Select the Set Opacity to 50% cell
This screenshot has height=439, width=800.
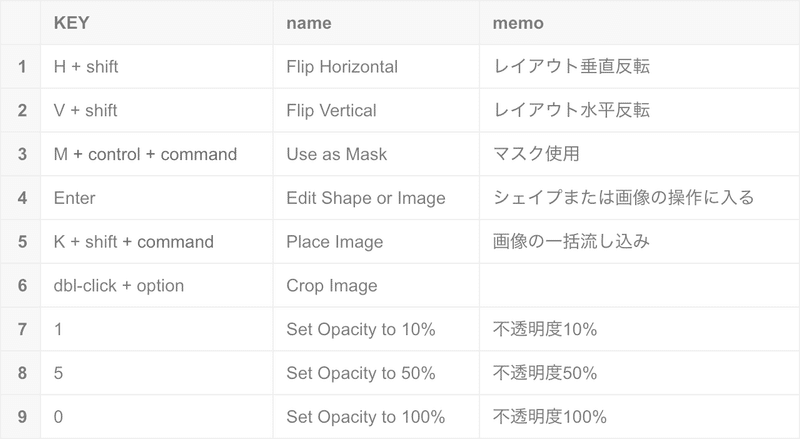(376, 373)
